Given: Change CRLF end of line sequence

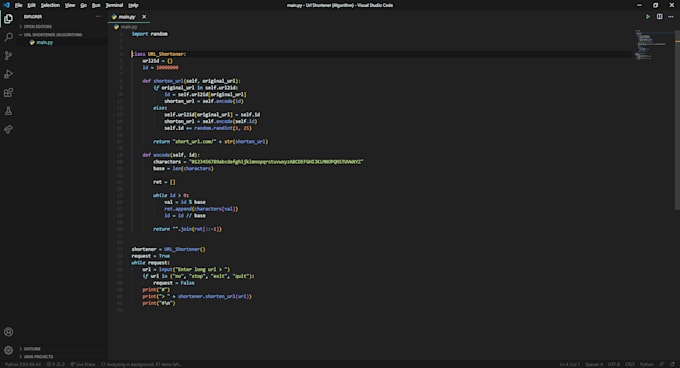Looking at the screenshot, I should click(x=630, y=364).
